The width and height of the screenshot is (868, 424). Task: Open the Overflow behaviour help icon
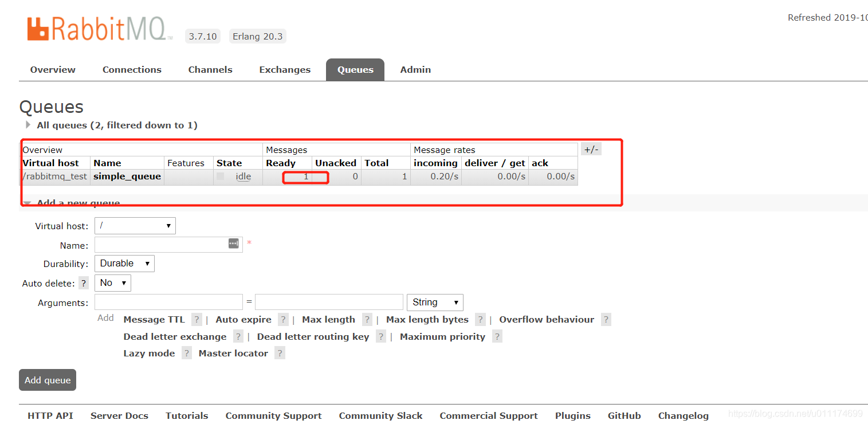point(606,320)
